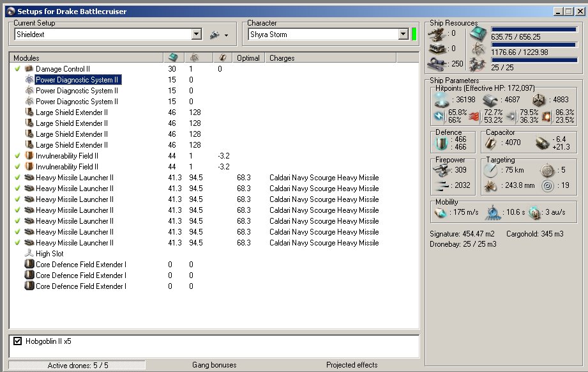Image resolution: width=588 pixels, height=372 pixels.
Task: Toggle the first Invulnerability Field II checkmark
Action: tap(17, 155)
